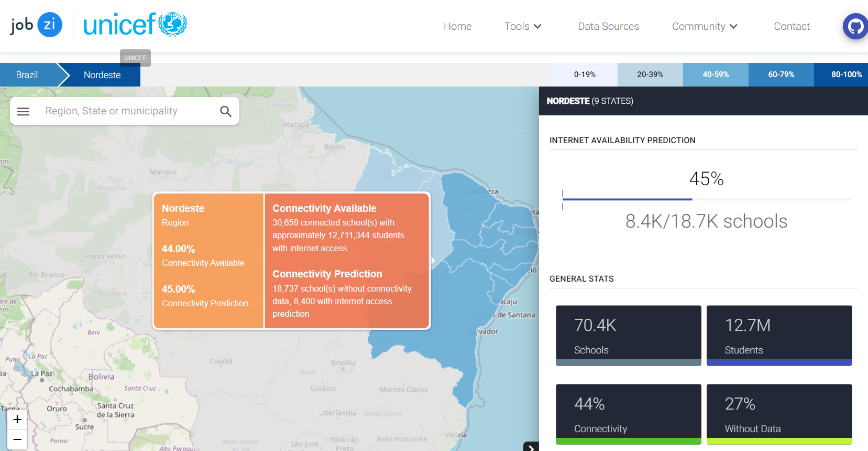Go to the Contact page
Screen dimensions: 868x451
pos(792,26)
